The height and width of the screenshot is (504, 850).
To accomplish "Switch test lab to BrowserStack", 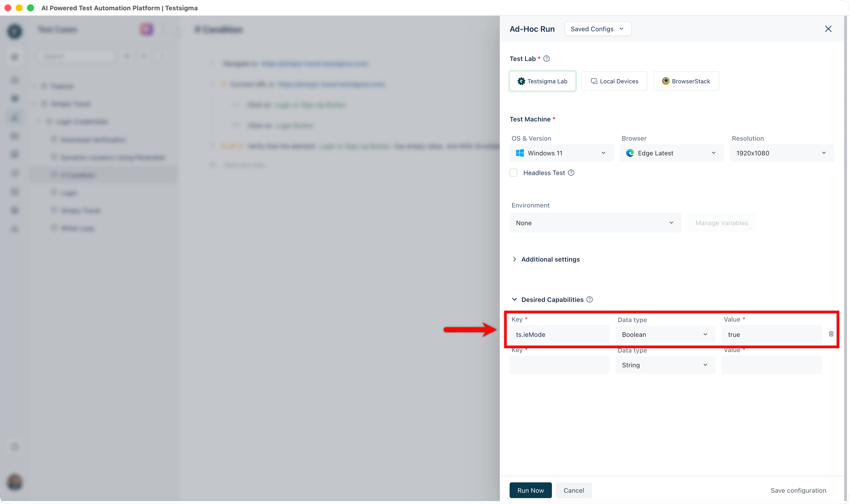I will [x=686, y=81].
